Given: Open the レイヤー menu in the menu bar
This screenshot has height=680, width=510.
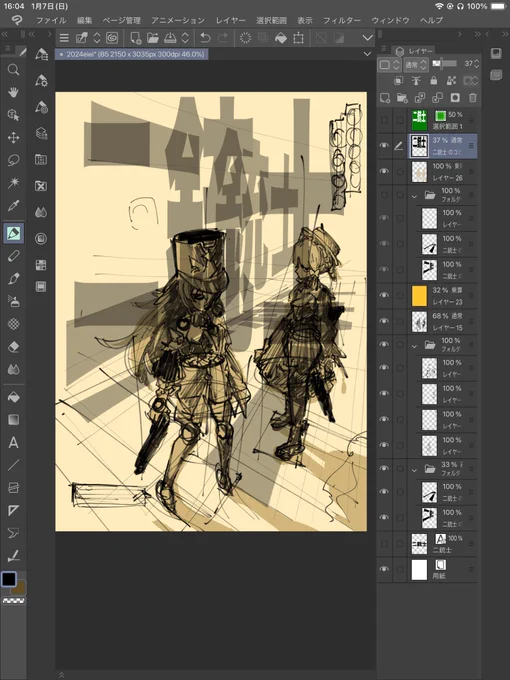Looking at the screenshot, I should pyautogui.click(x=231, y=20).
